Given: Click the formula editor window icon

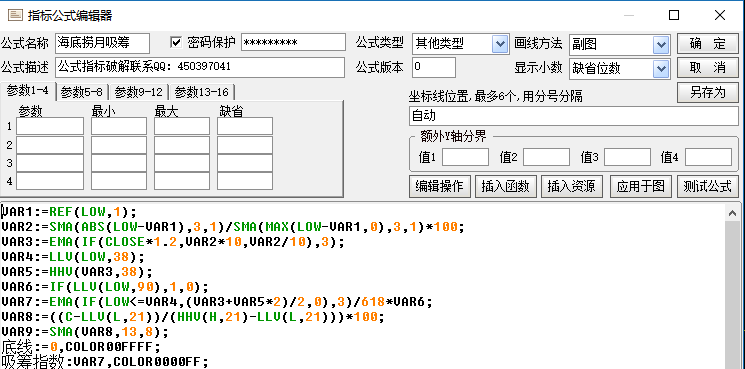Looking at the screenshot, I should [16, 15].
